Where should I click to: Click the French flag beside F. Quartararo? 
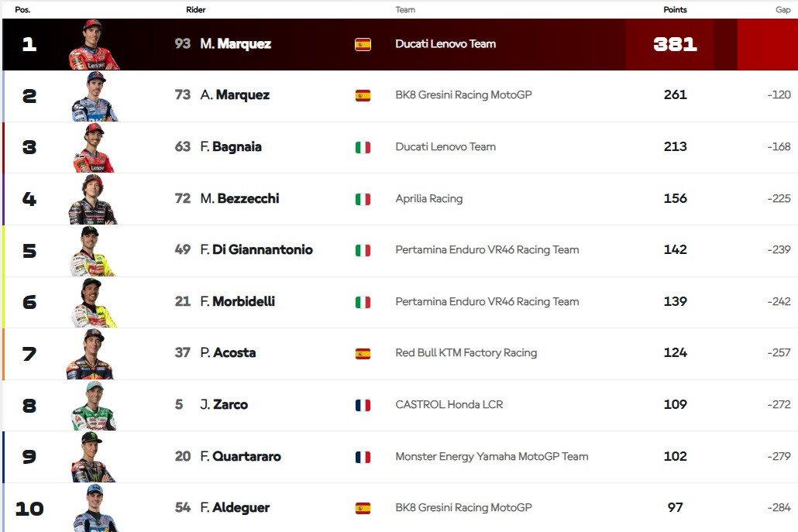[363, 457]
